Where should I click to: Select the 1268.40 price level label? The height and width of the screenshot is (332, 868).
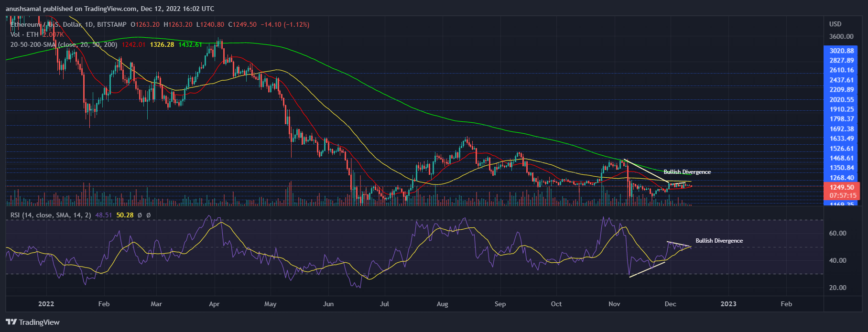[842, 178]
